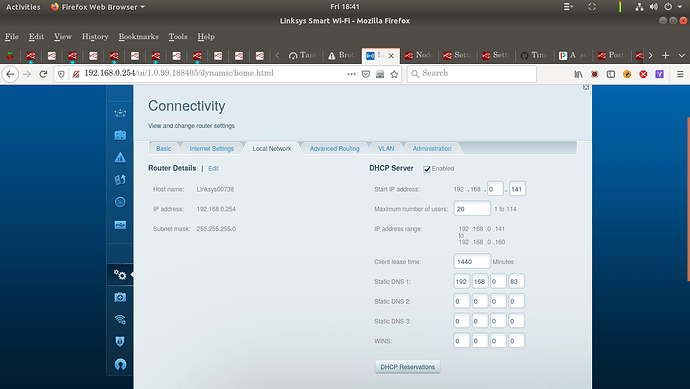Open page actions three-dots menu in address bar
Screen dimensions: 690x389
pos(351,74)
